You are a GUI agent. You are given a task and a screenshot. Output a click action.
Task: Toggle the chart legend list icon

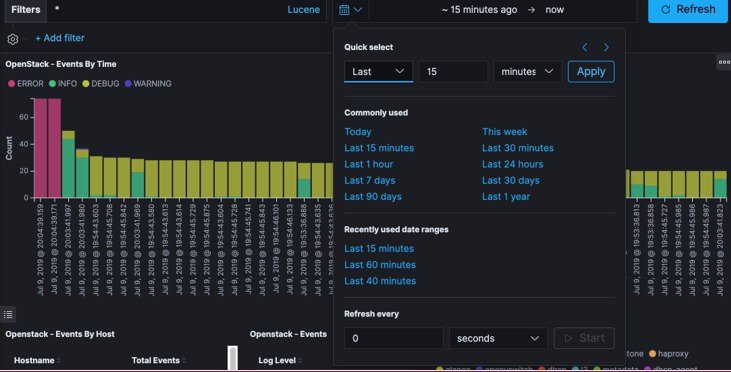click(8, 315)
